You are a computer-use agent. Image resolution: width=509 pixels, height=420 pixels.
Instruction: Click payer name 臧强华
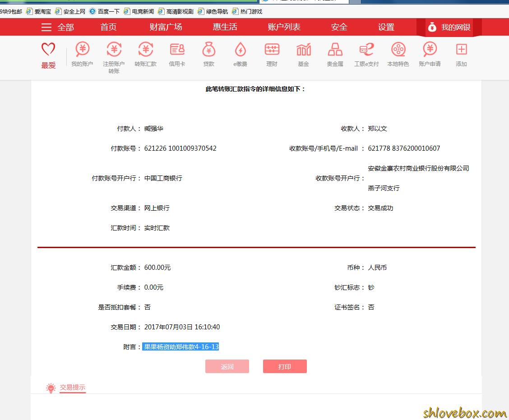[153, 129]
